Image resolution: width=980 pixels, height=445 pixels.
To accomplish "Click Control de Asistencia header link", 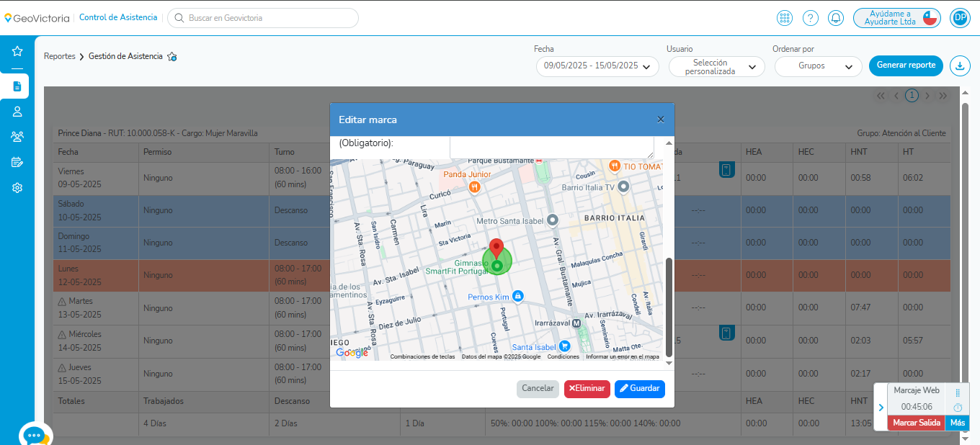I will click(x=117, y=17).
